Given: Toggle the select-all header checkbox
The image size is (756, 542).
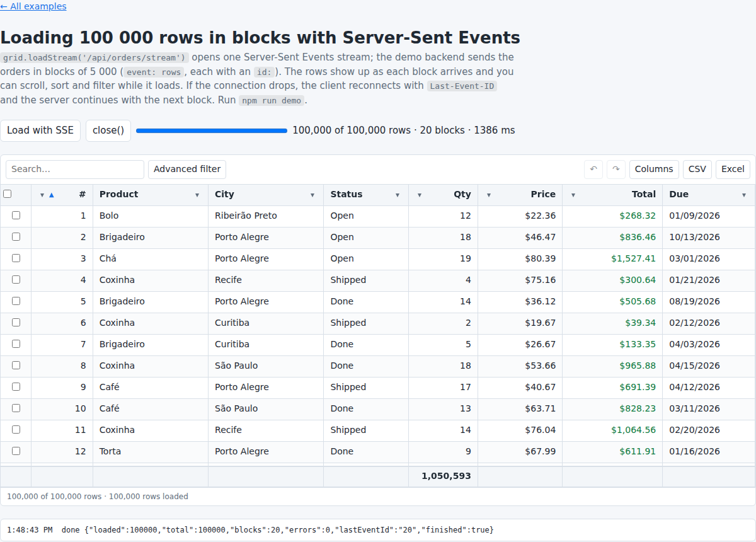Looking at the screenshot, I should point(8,194).
